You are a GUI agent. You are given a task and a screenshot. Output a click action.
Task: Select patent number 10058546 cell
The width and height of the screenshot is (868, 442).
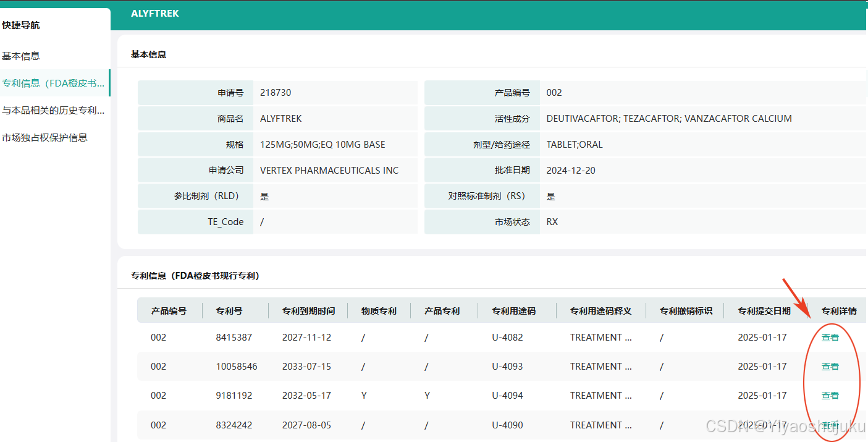237,367
